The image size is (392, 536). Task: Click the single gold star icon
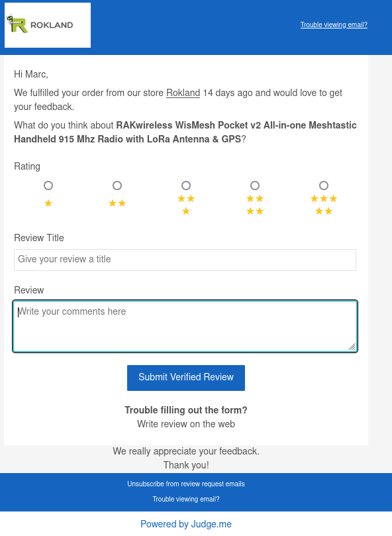(x=48, y=203)
